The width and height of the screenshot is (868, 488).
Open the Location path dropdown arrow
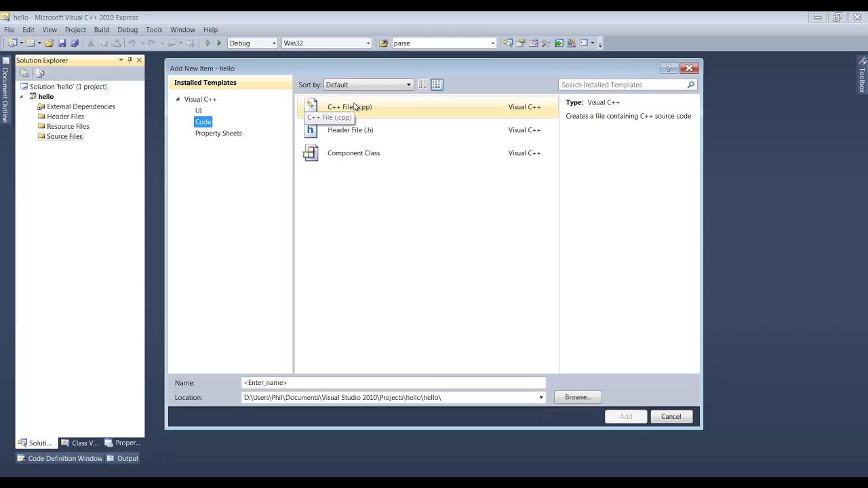coord(540,397)
